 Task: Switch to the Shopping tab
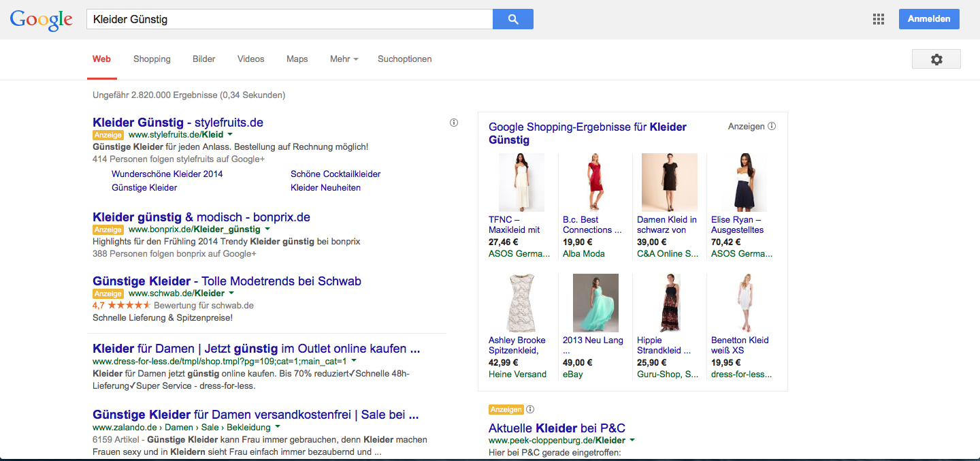pyautogui.click(x=152, y=59)
